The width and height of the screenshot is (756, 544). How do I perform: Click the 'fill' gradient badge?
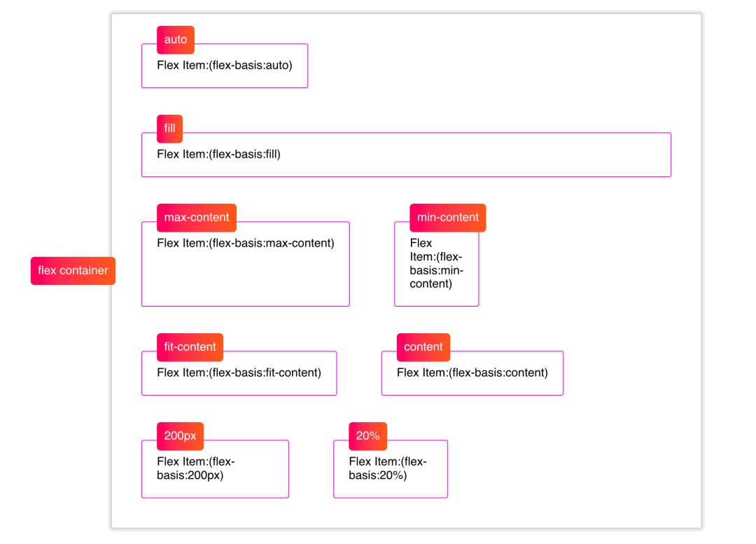point(169,129)
